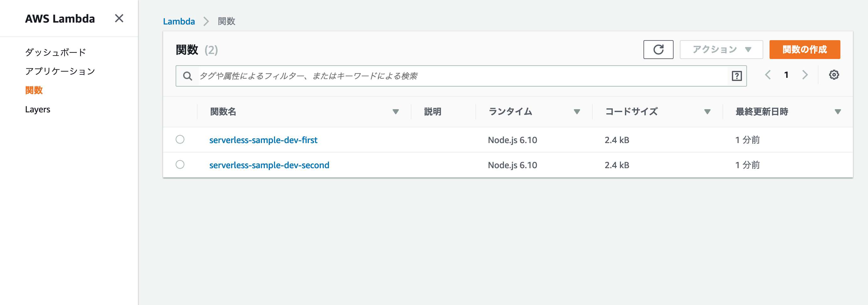Open ダッシュボード in sidebar
Image resolution: width=868 pixels, height=305 pixels.
56,52
